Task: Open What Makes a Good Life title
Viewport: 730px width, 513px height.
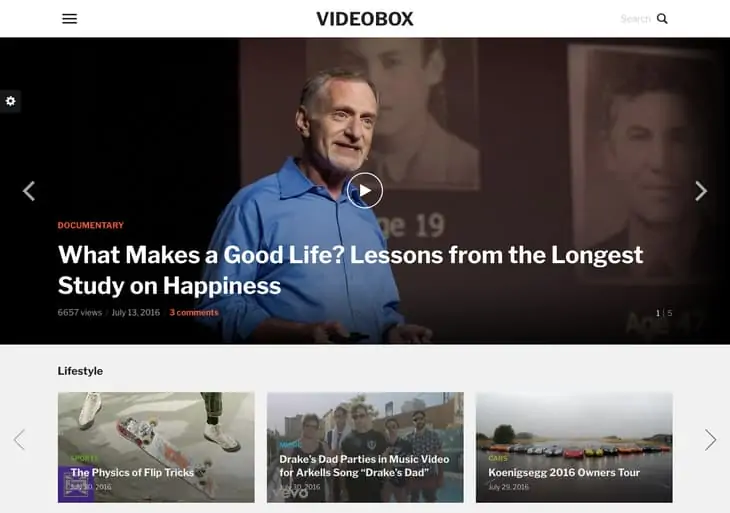Action: [350, 270]
